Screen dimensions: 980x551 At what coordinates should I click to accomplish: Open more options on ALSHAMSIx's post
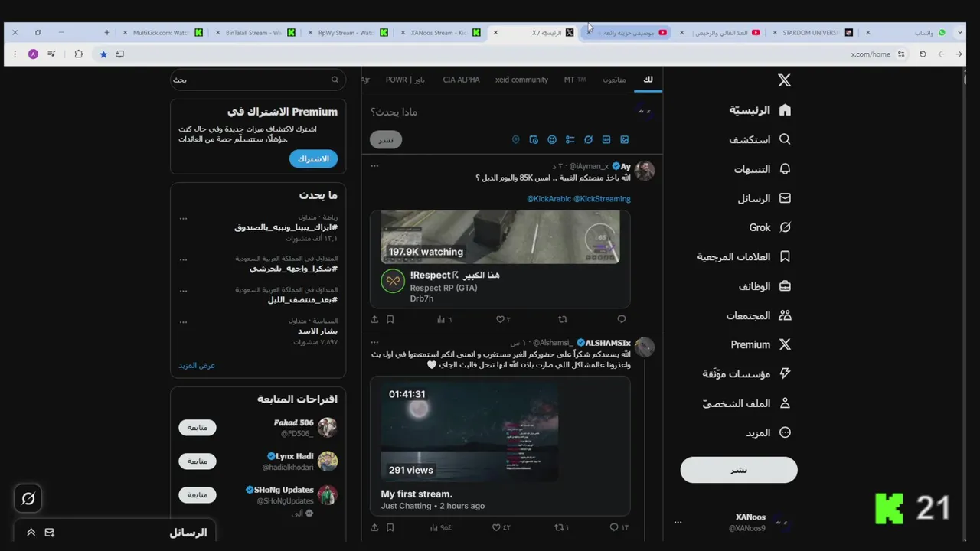point(374,343)
